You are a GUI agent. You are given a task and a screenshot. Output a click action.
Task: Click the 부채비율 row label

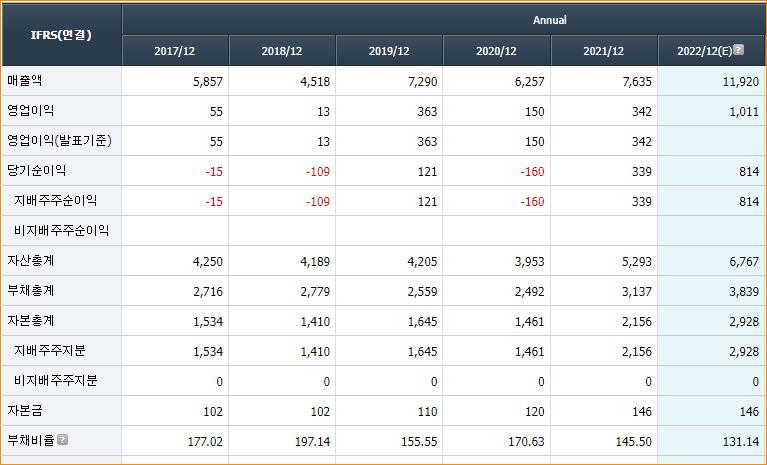click(30, 440)
